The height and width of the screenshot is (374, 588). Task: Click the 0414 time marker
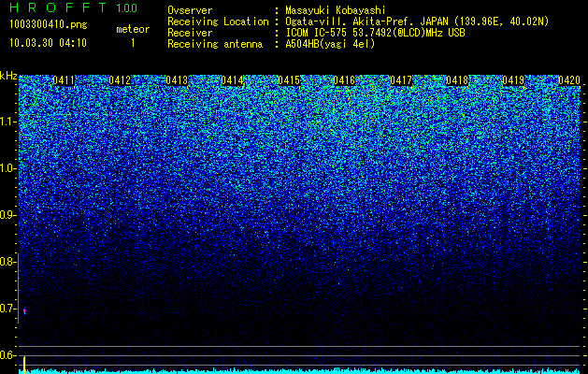pyautogui.click(x=232, y=80)
